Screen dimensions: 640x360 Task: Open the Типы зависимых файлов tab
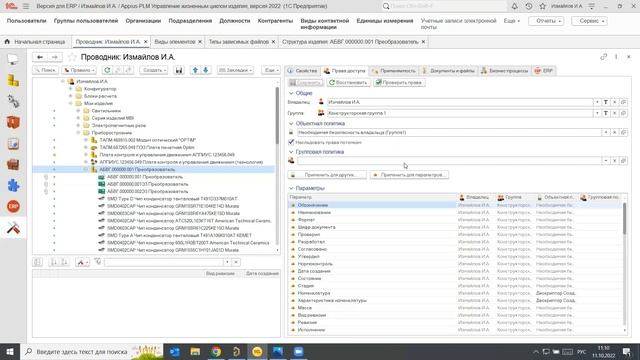point(239,42)
